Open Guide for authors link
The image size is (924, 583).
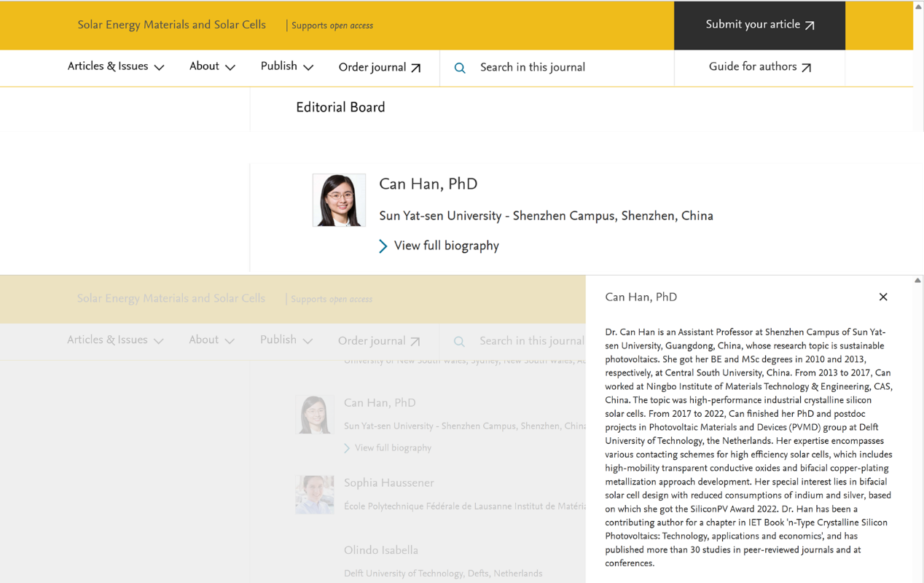759,67
